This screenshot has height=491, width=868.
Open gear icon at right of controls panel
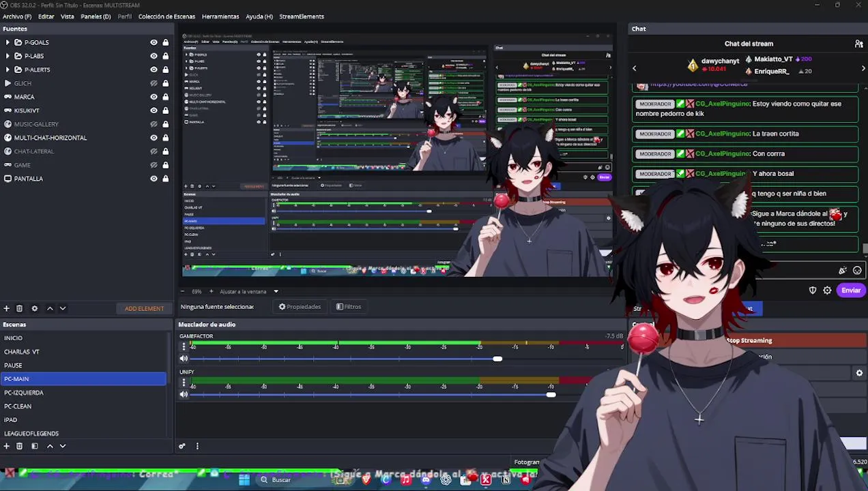(859, 373)
